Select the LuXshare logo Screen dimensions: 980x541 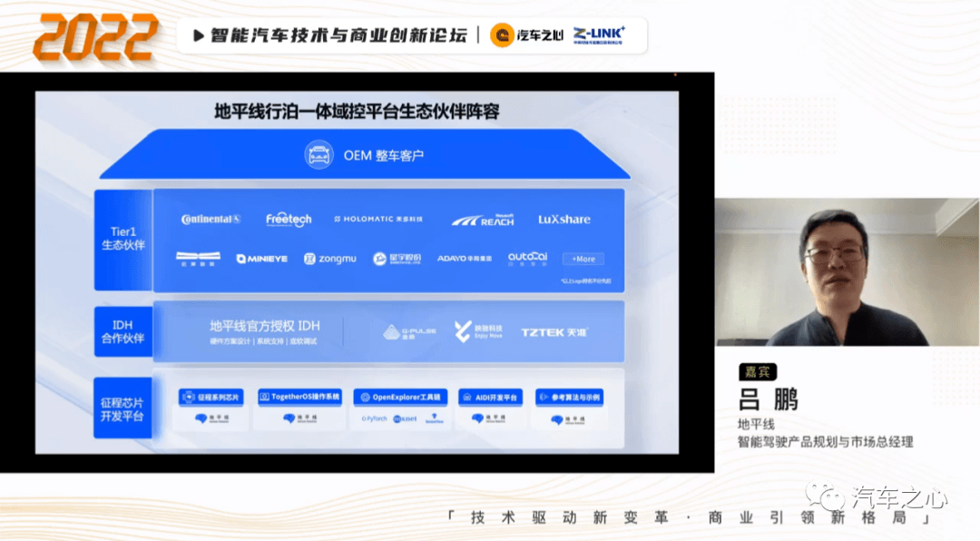(564, 220)
